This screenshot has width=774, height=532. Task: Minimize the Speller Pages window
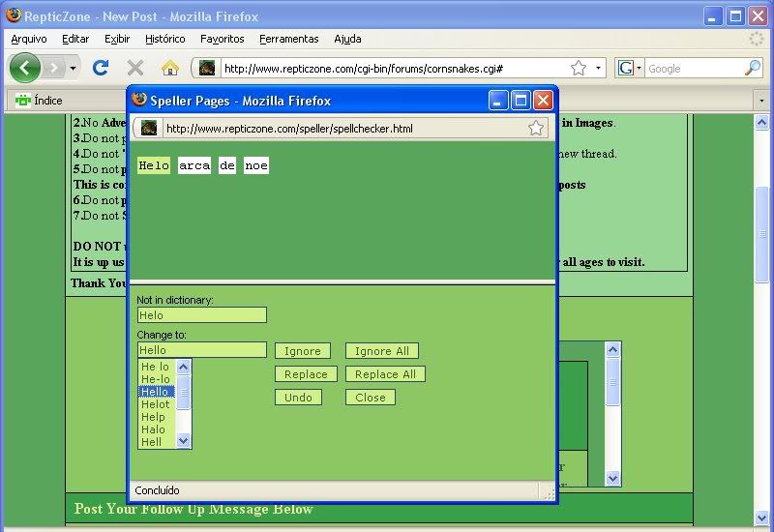click(x=497, y=101)
